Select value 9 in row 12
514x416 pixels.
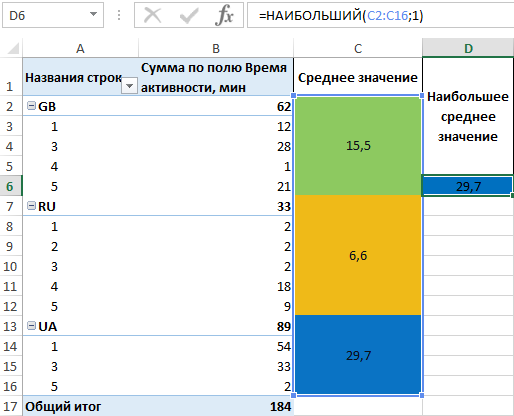pos(287,306)
